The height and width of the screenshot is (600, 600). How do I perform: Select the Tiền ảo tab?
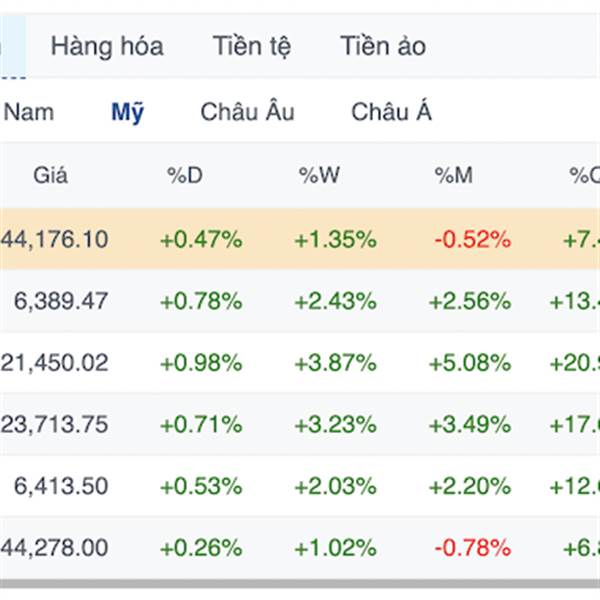(x=382, y=46)
